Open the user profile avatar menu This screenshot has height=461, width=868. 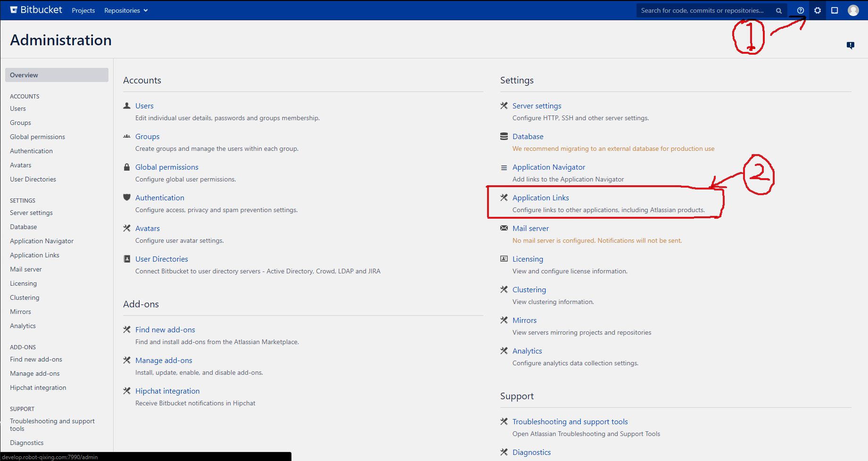tap(853, 10)
